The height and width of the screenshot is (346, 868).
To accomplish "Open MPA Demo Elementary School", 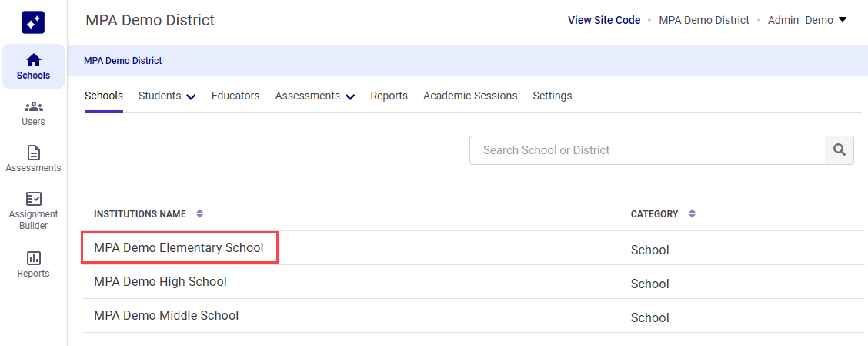I will (x=179, y=248).
